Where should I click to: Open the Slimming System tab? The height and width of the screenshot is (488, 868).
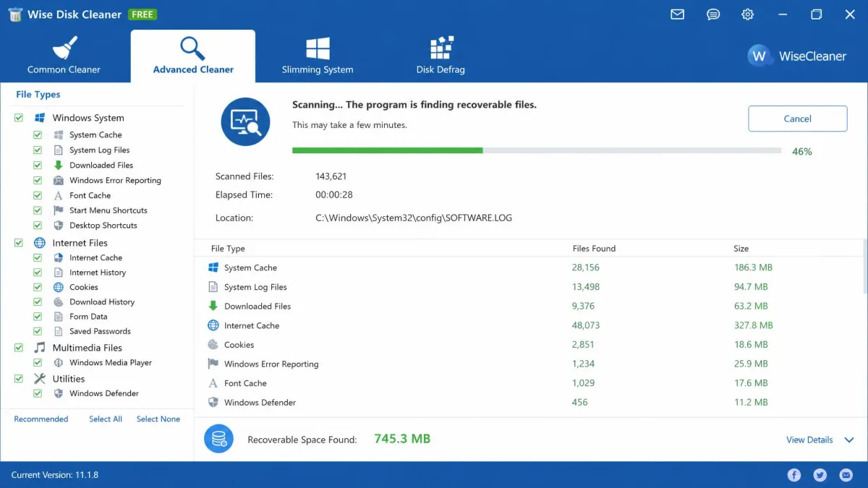click(x=318, y=56)
